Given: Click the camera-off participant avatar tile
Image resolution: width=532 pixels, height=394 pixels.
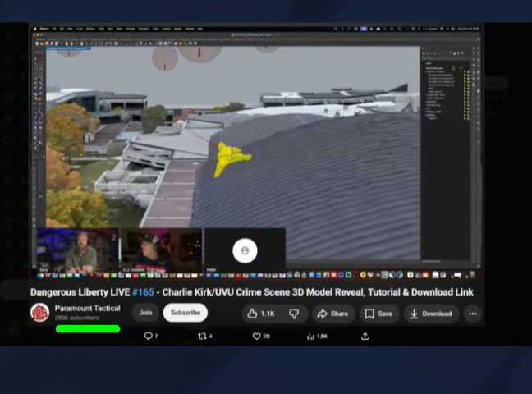Looking at the screenshot, I should [245, 250].
